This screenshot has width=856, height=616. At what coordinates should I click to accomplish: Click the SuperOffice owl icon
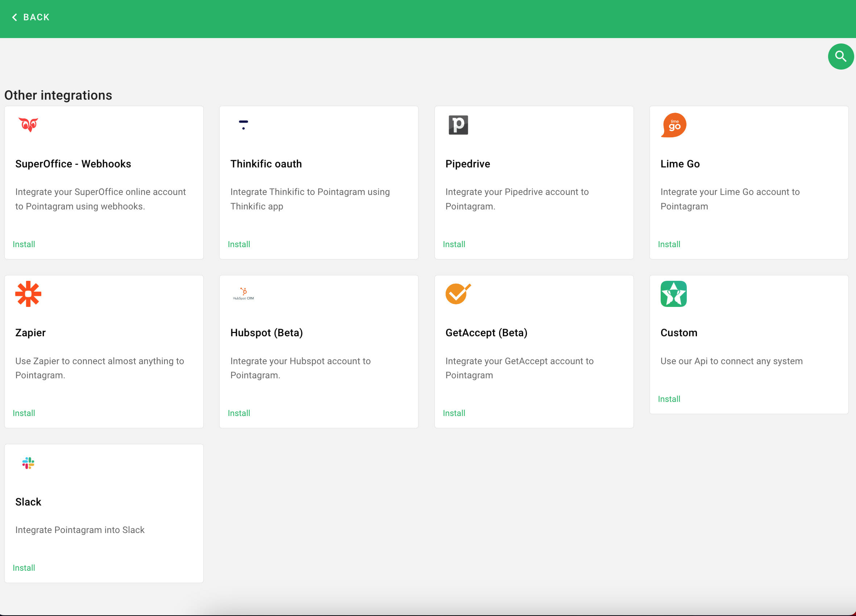coord(28,125)
